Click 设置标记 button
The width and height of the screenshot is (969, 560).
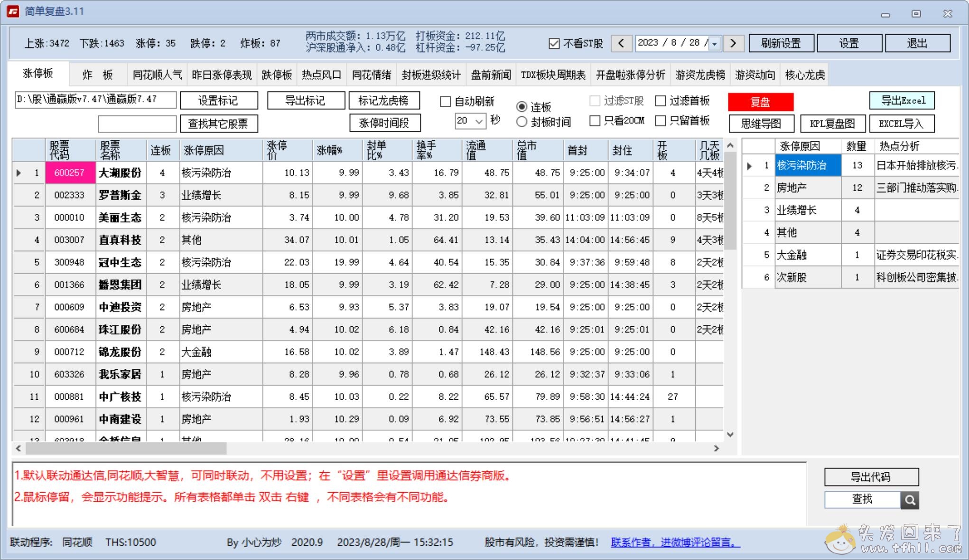219,101
